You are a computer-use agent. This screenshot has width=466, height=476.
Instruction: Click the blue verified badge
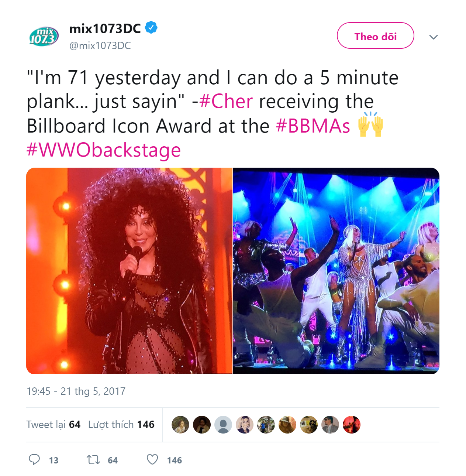pyautogui.click(x=151, y=28)
